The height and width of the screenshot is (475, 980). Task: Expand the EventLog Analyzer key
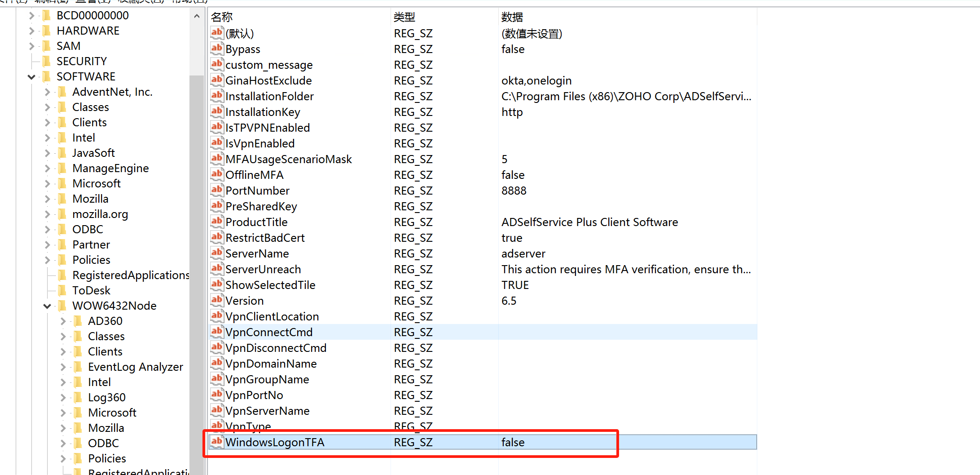point(63,367)
